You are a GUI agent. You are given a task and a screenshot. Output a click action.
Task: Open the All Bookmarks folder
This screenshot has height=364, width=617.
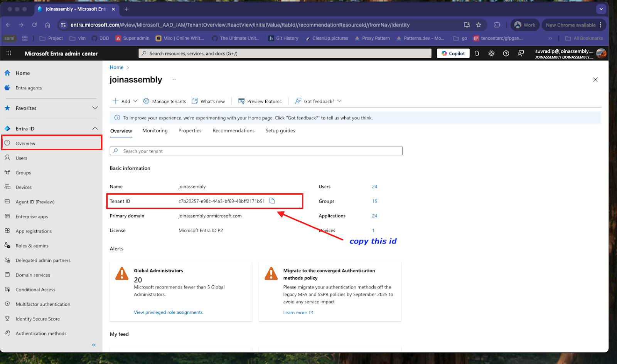[x=584, y=39]
